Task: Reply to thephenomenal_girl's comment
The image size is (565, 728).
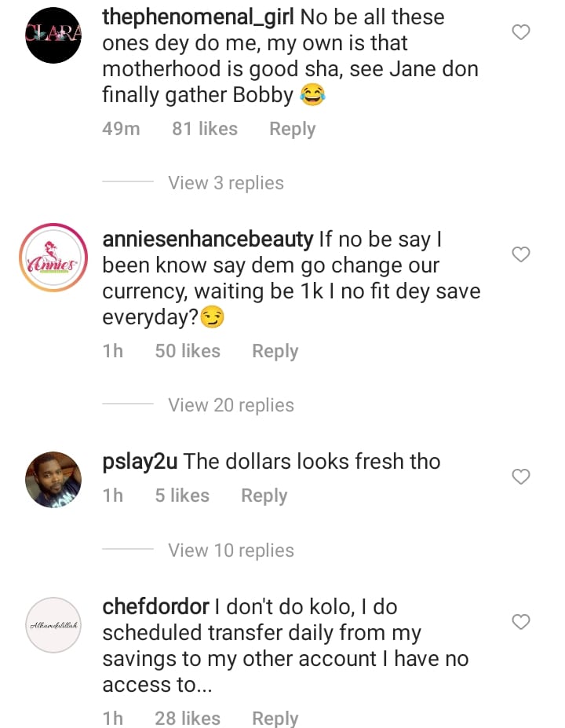Action: pos(292,129)
